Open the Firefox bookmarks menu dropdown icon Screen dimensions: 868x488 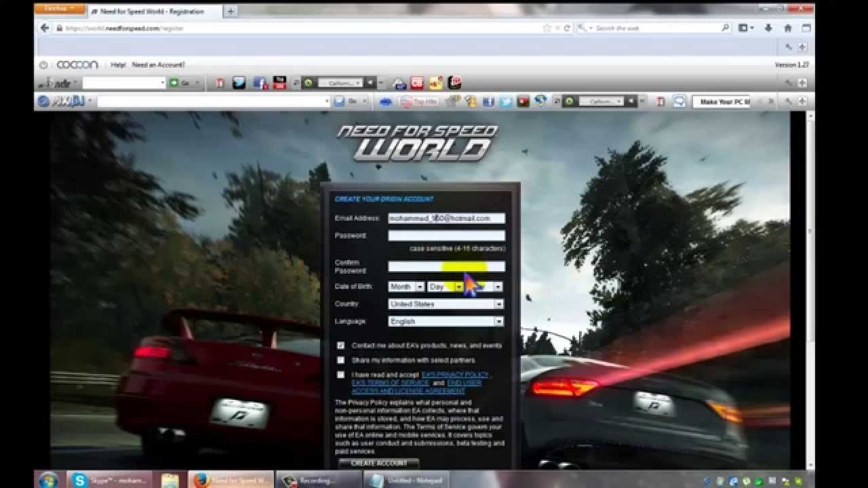[x=745, y=28]
